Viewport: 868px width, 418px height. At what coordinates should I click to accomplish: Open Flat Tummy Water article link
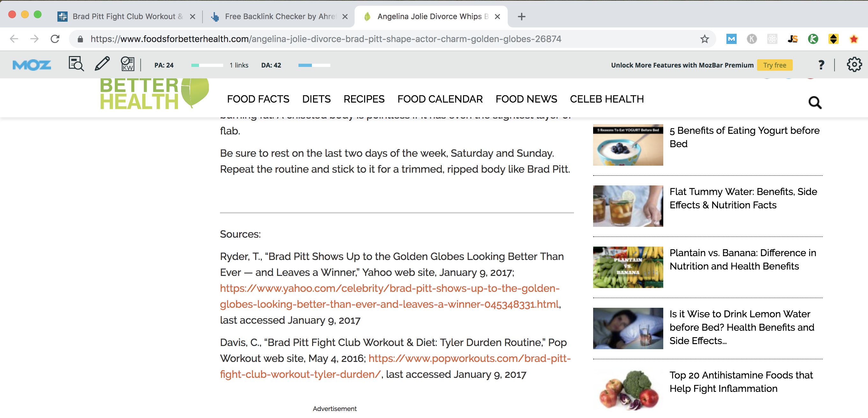click(x=743, y=198)
